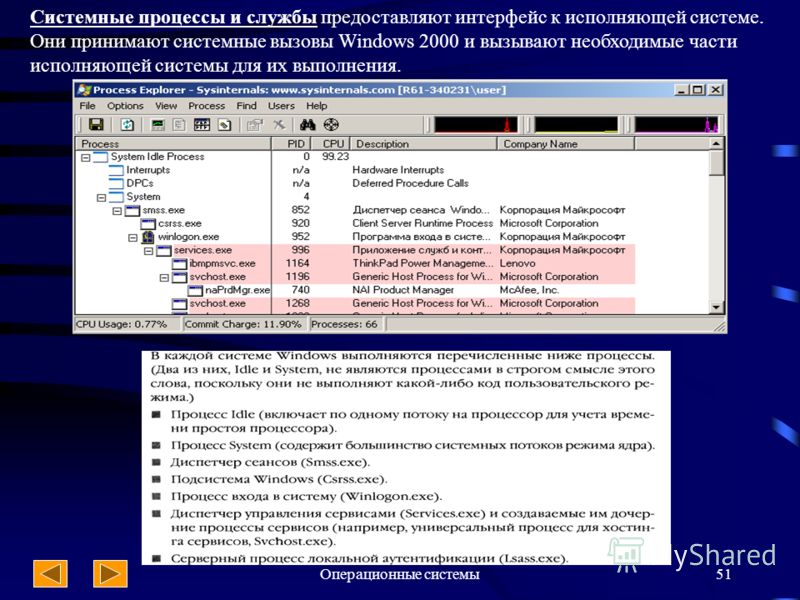
Task: Click the 'Lenovo' company name cell
Action: tap(517, 264)
